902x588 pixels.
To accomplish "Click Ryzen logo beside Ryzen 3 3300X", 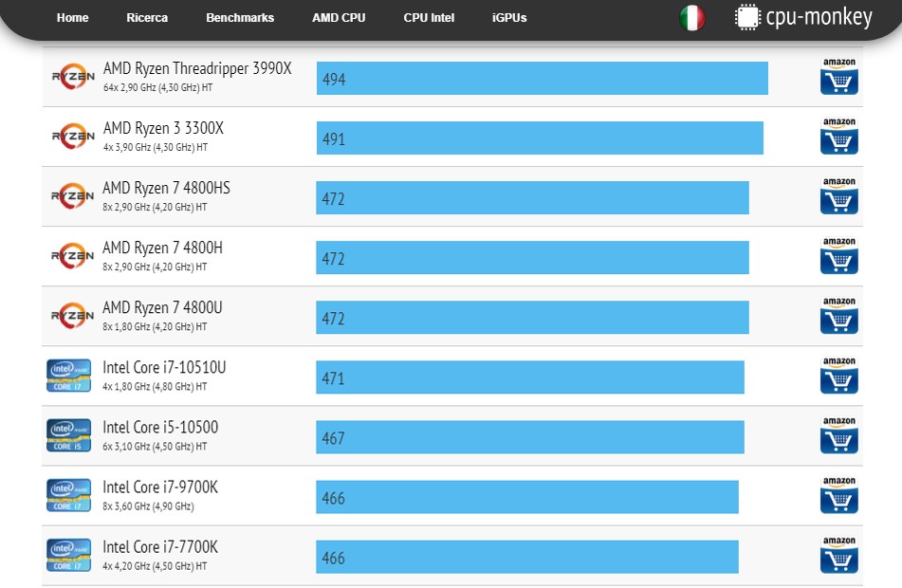I will tap(73, 136).
